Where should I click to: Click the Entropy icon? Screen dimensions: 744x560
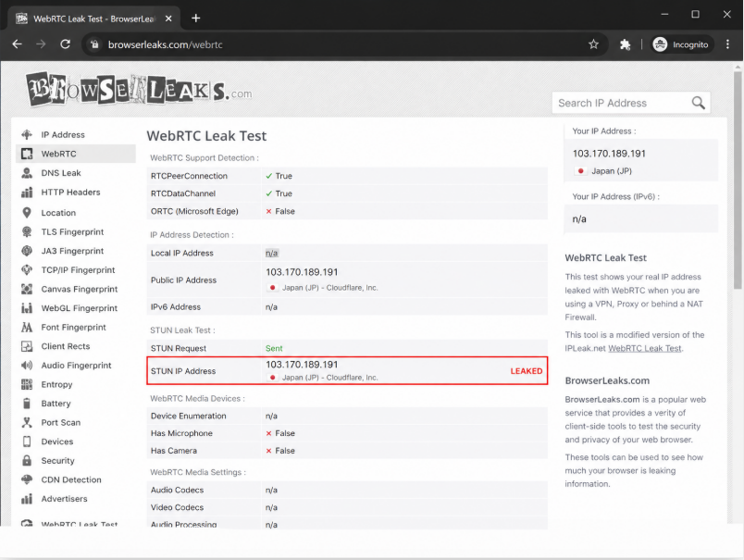tap(27, 384)
